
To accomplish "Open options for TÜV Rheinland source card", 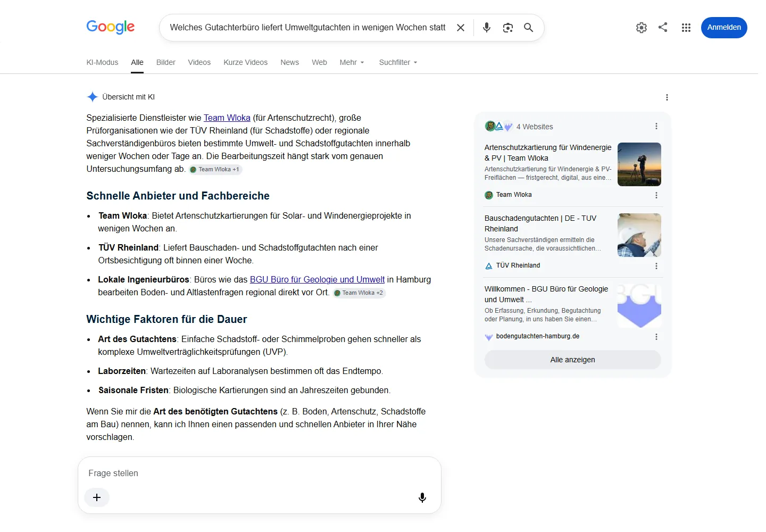I will click(656, 266).
